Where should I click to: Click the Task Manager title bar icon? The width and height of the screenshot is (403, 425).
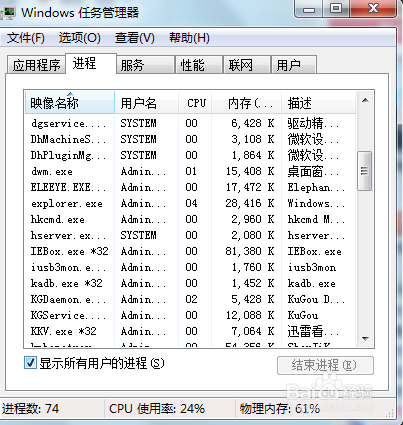pyautogui.click(x=8, y=13)
